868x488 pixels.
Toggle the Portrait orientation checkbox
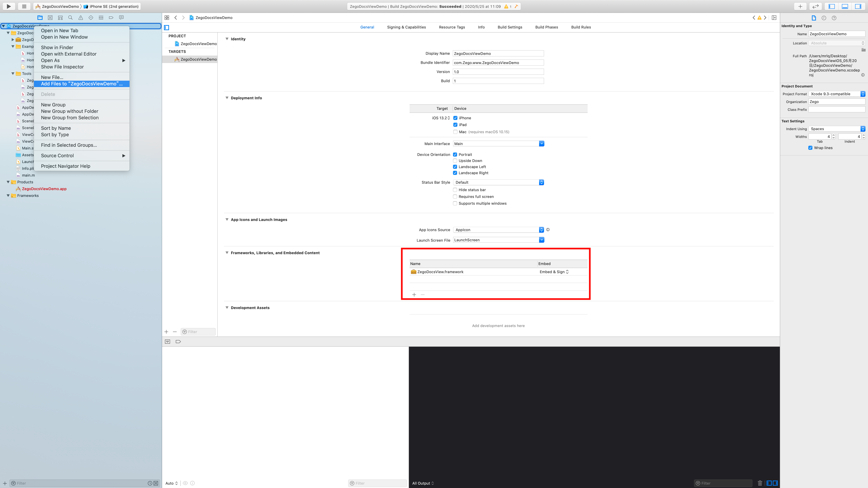pyautogui.click(x=455, y=155)
